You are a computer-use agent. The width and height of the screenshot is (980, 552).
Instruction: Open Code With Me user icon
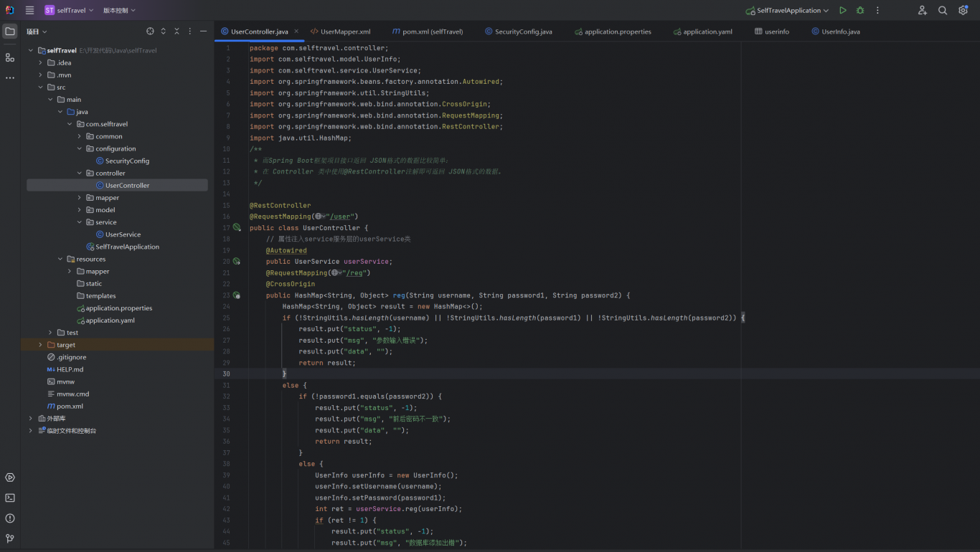(x=923, y=10)
